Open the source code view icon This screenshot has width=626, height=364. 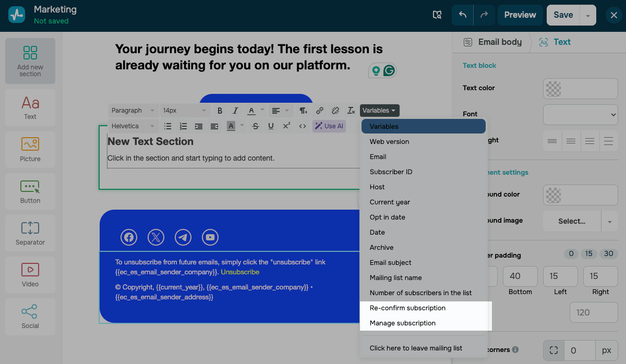pyautogui.click(x=302, y=126)
